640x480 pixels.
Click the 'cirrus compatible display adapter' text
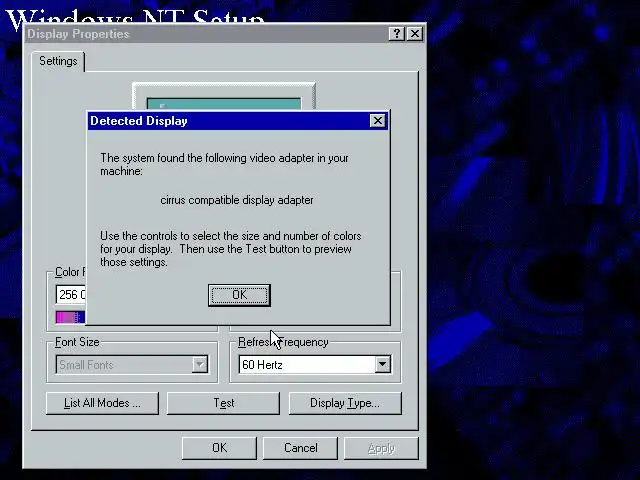(x=237, y=200)
